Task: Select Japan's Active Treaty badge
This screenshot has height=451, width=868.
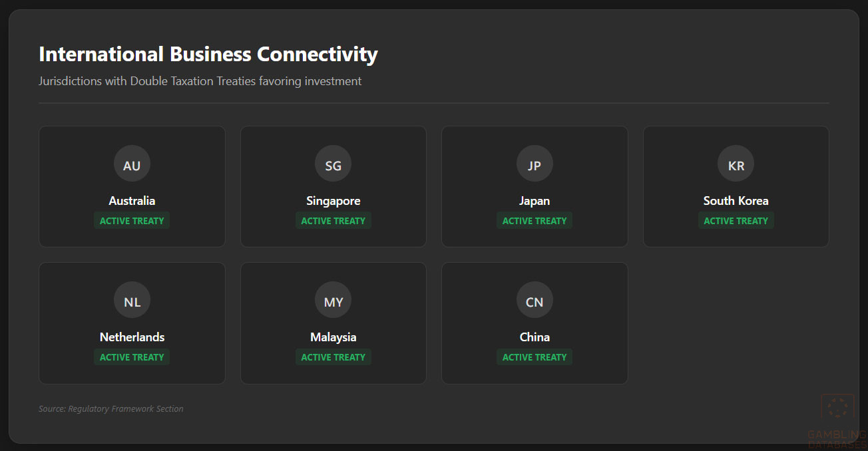Action: 535,221
